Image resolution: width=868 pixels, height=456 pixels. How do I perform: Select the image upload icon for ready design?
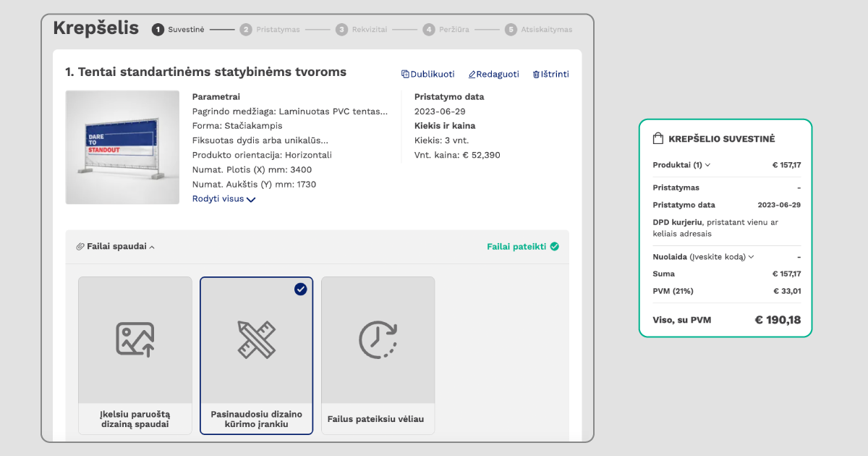[135, 339]
